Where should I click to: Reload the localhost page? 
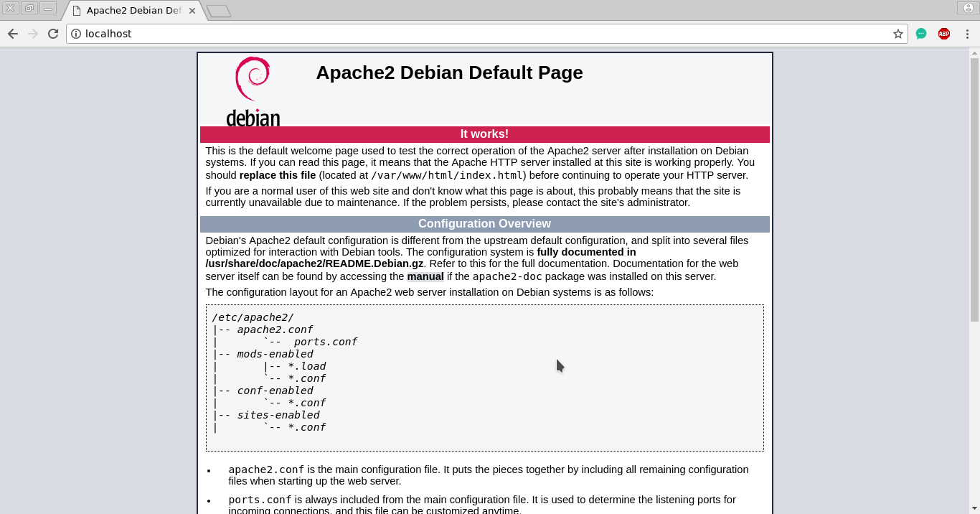(x=53, y=34)
